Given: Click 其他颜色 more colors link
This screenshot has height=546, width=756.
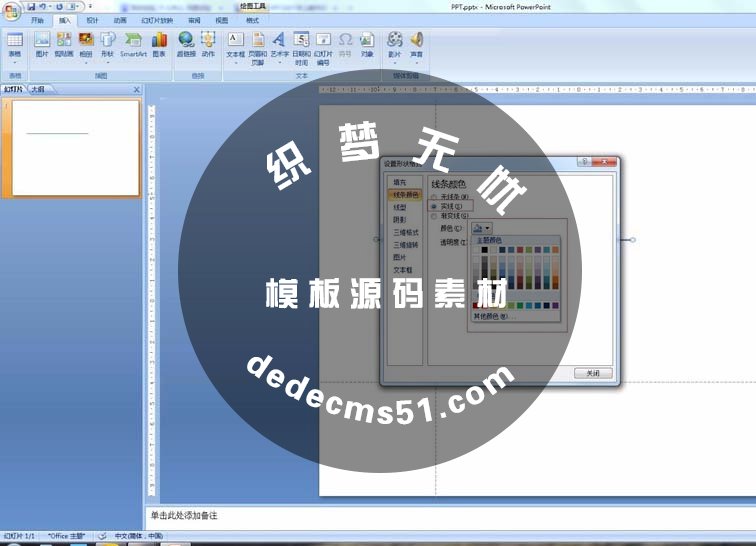Looking at the screenshot, I should [490, 316].
